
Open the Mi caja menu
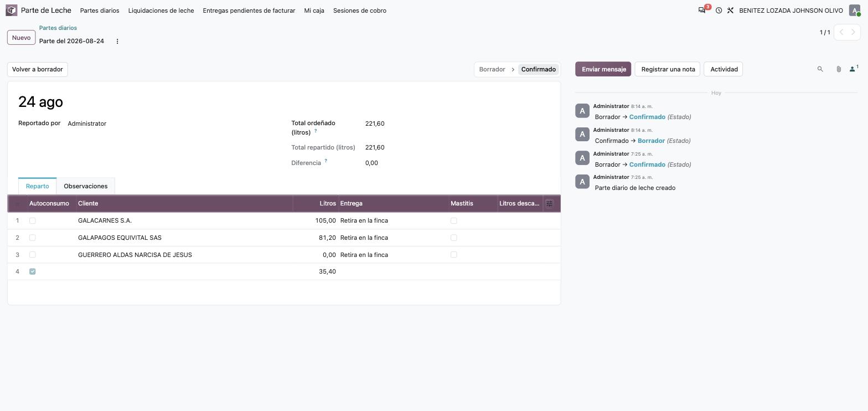(314, 11)
